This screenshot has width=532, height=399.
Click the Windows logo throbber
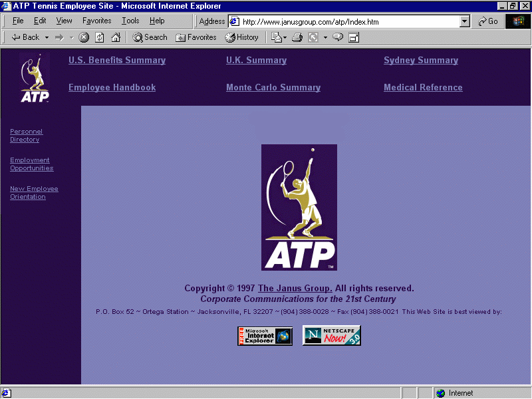[x=518, y=21]
